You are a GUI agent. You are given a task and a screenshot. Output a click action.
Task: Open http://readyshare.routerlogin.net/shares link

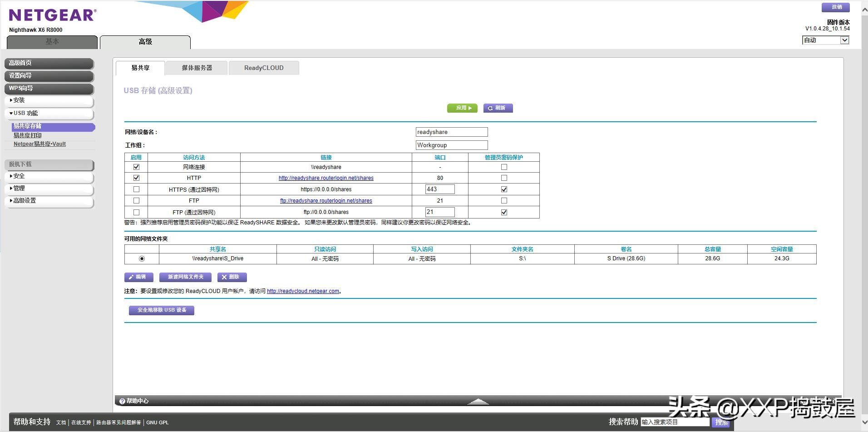[x=326, y=178]
